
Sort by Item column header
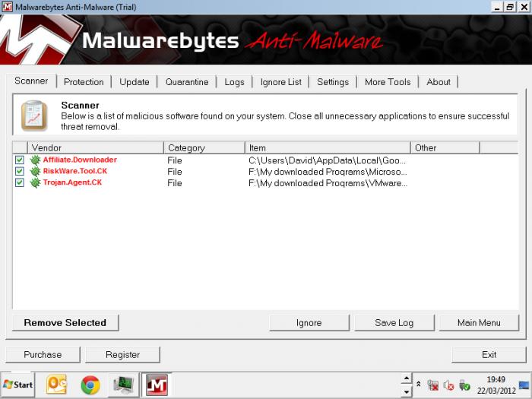tap(328, 148)
